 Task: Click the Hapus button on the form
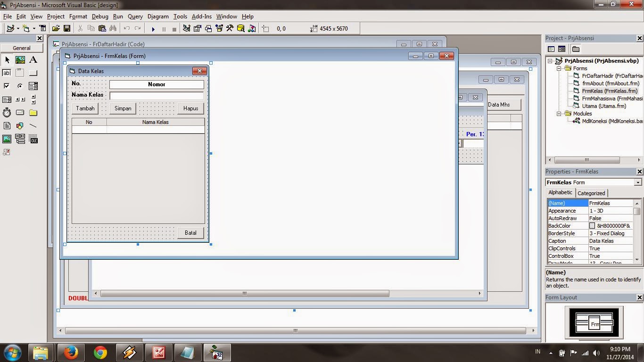pyautogui.click(x=191, y=108)
